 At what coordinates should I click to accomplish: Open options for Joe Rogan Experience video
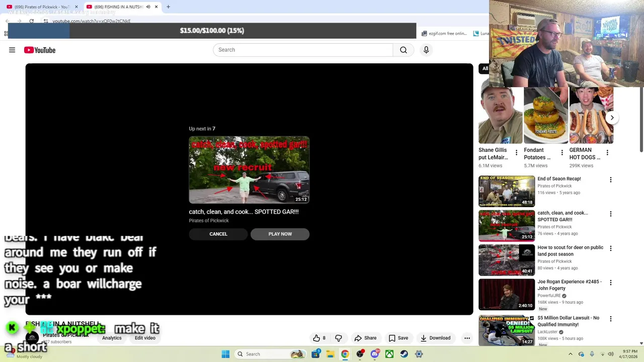point(610,283)
